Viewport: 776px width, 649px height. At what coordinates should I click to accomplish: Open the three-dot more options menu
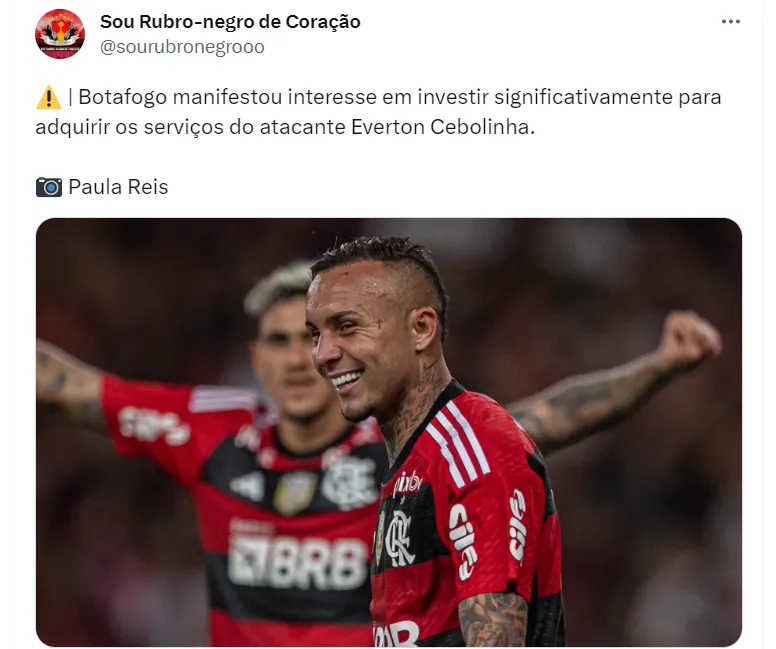[x=730, y=21]
